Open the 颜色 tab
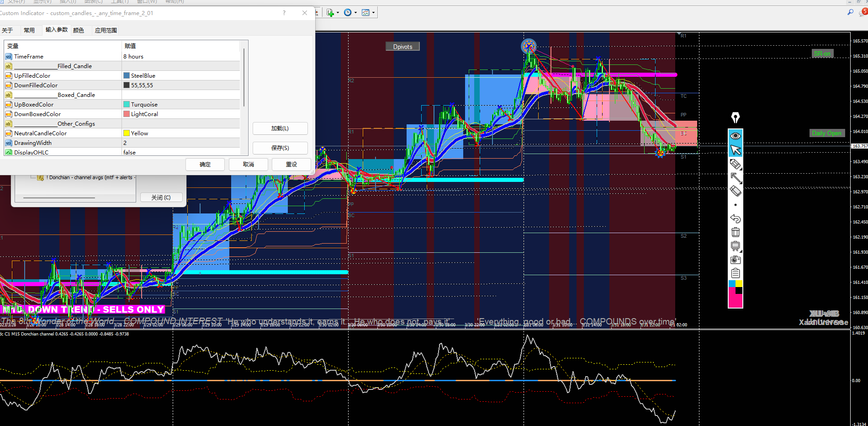The width and height of the screenshot is (868, 426). [x=79, y=30]
